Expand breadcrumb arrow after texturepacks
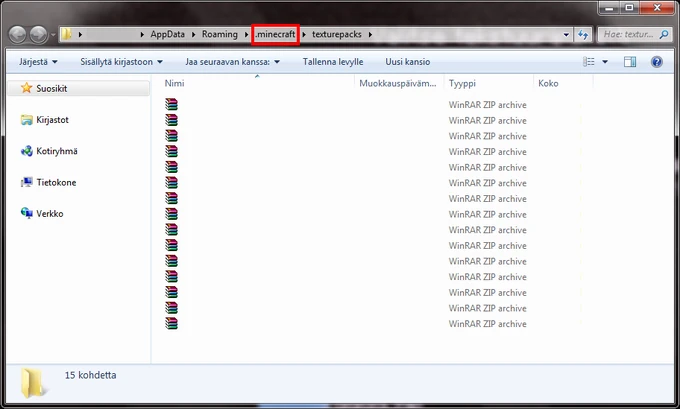Image resolution: width=680 pixels, height=409 pixels. pyautogui.click(x=370, y=34)
